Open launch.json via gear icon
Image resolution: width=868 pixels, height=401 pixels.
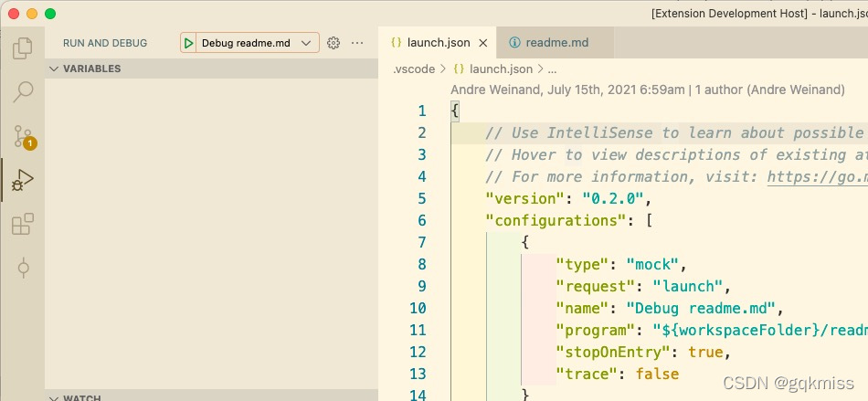(x=333, y=43)
